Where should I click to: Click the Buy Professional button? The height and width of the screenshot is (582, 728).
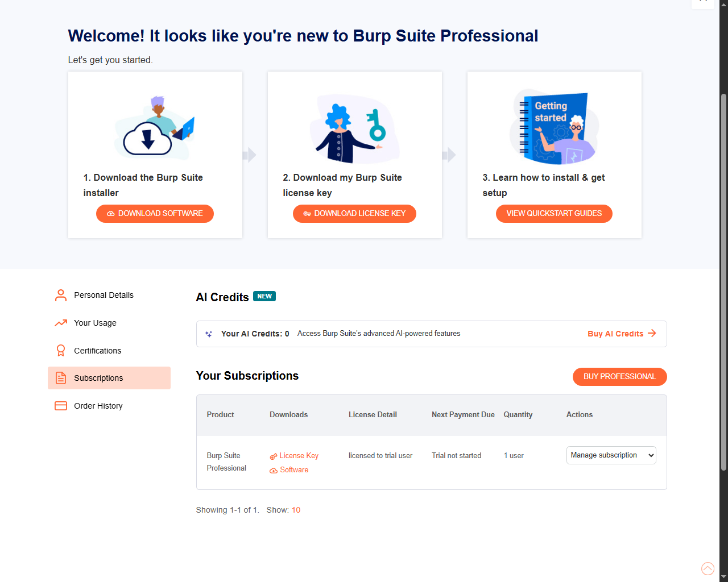pyautogui.click(x=620, y=377)
